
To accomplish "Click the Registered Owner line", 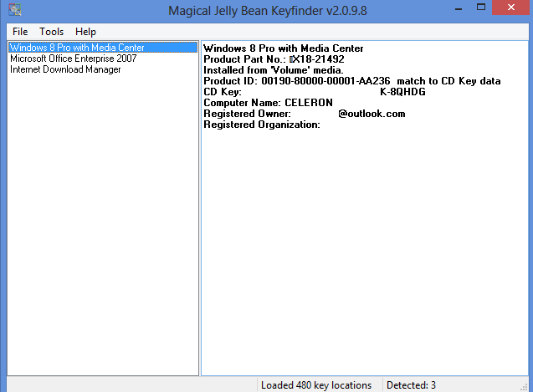I will point(305,114).
